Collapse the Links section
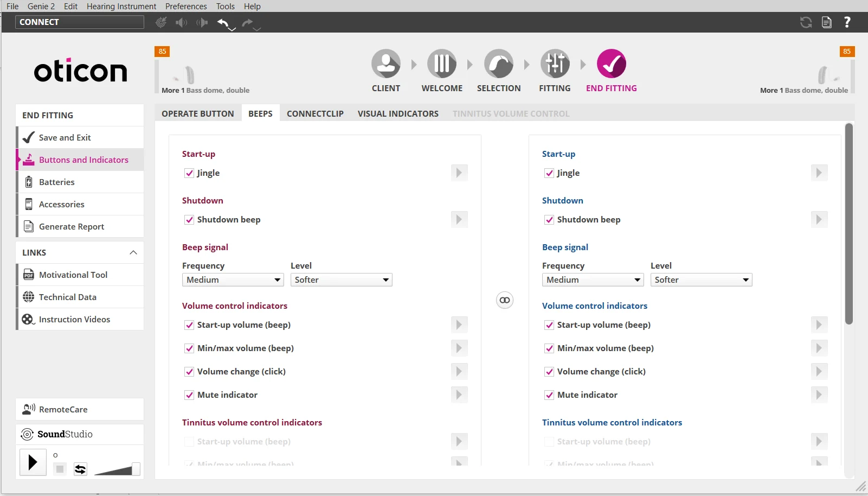 point(133,253)
